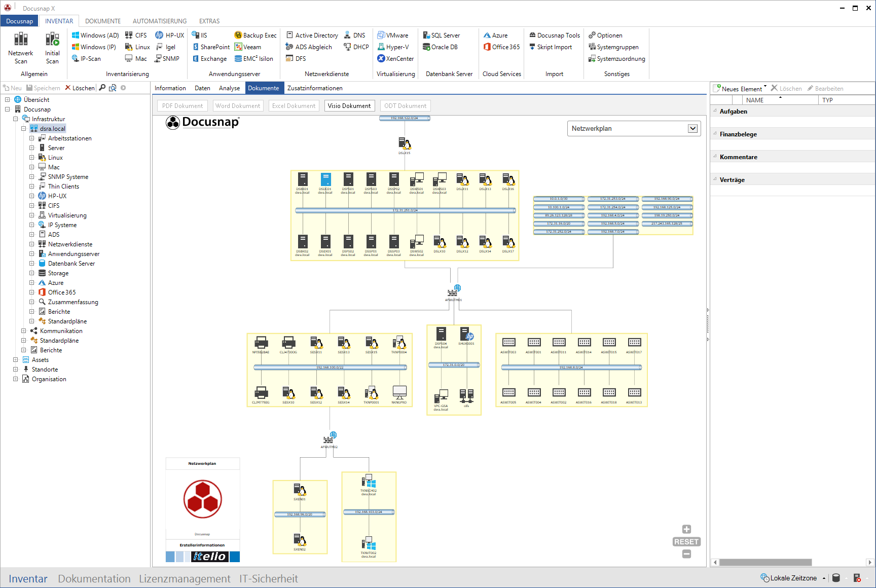The width and height of the screenshot is (876, 588).
Task: Open the DOKUMENTE ribbon tab
Action: click(103, 21)
